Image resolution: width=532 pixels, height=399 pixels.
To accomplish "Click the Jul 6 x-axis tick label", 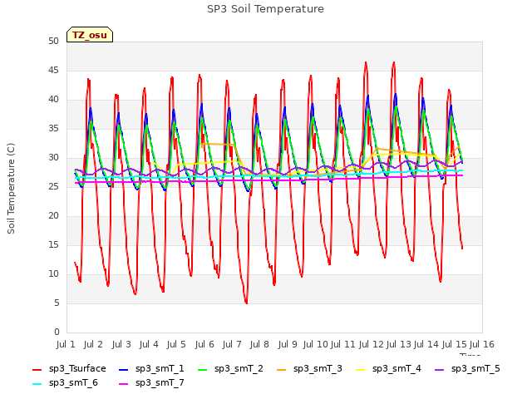I will pyautogui.click(x=204, y=344).
